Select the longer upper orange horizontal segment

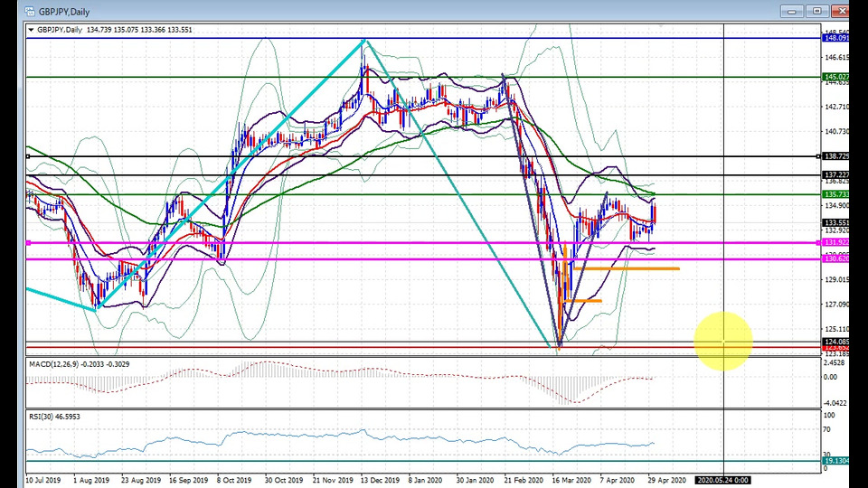[x=627, y=269]
